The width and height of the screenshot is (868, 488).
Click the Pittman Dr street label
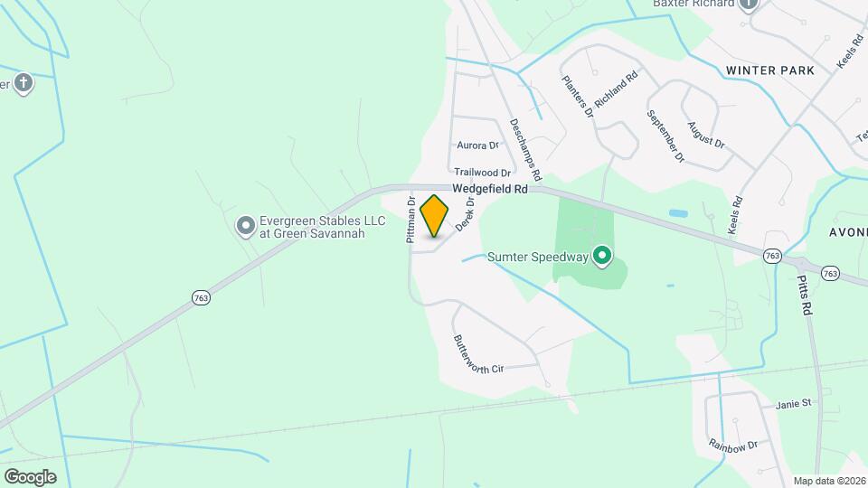pos(410,219)
